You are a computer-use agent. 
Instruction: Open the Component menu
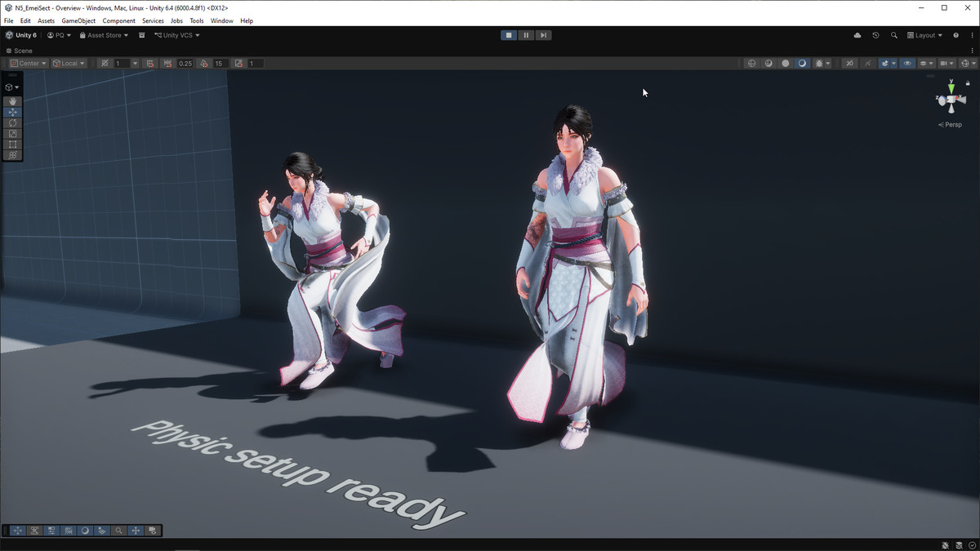pos(119,20)
